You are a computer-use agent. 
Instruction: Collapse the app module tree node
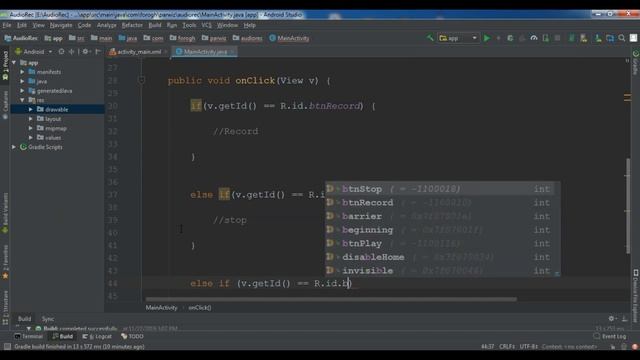pyautogui.click(x=14, y=63)
